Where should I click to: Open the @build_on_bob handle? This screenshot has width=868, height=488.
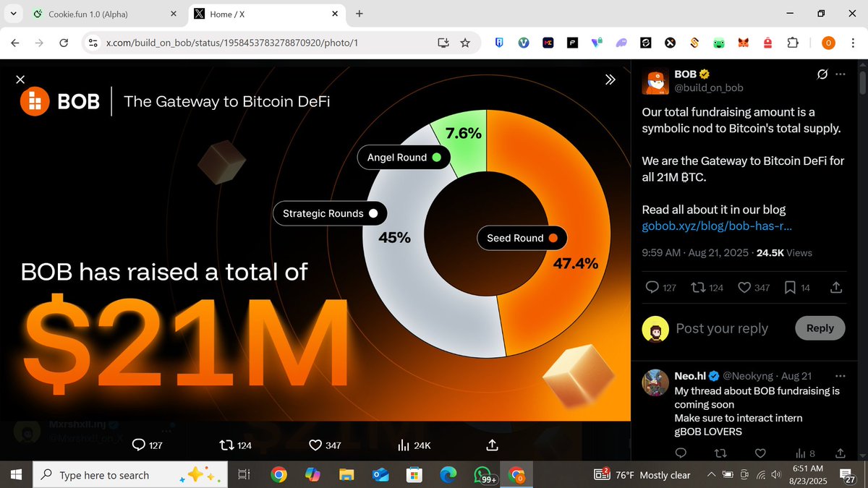(x=709, y=87)
